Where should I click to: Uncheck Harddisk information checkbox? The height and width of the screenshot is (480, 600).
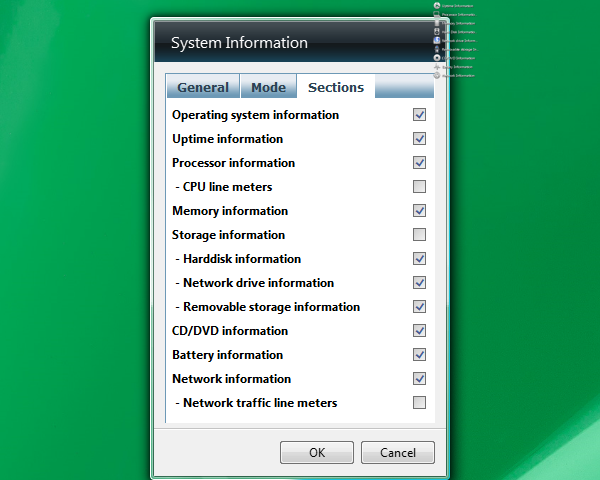[x=419, y=258]
